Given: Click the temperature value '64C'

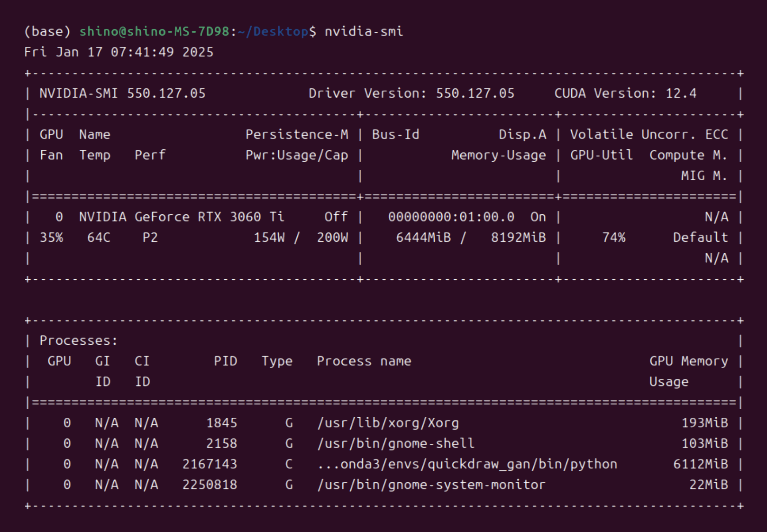Looking at the screenshot, I should 99,237.
